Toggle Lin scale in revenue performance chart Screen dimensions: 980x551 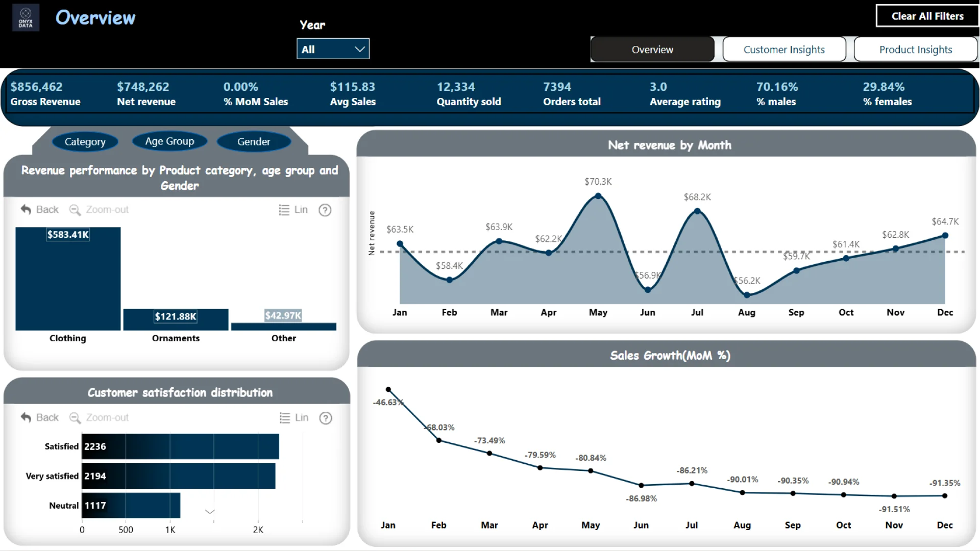pyautogui.click(x=293, y=210)
